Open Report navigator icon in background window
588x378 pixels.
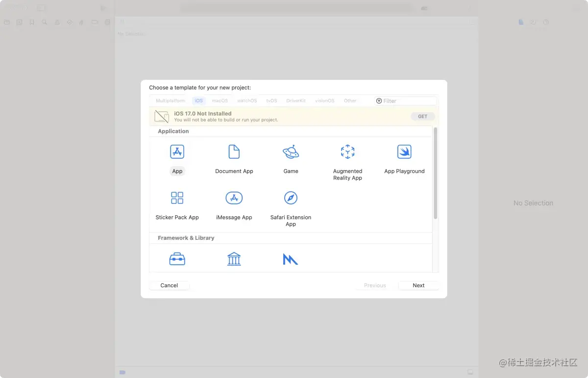coord(107,22)
